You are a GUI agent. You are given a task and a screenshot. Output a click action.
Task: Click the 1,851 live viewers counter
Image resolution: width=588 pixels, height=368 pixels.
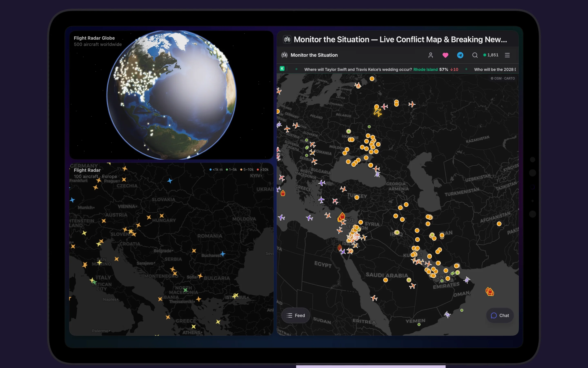(491, 55)
